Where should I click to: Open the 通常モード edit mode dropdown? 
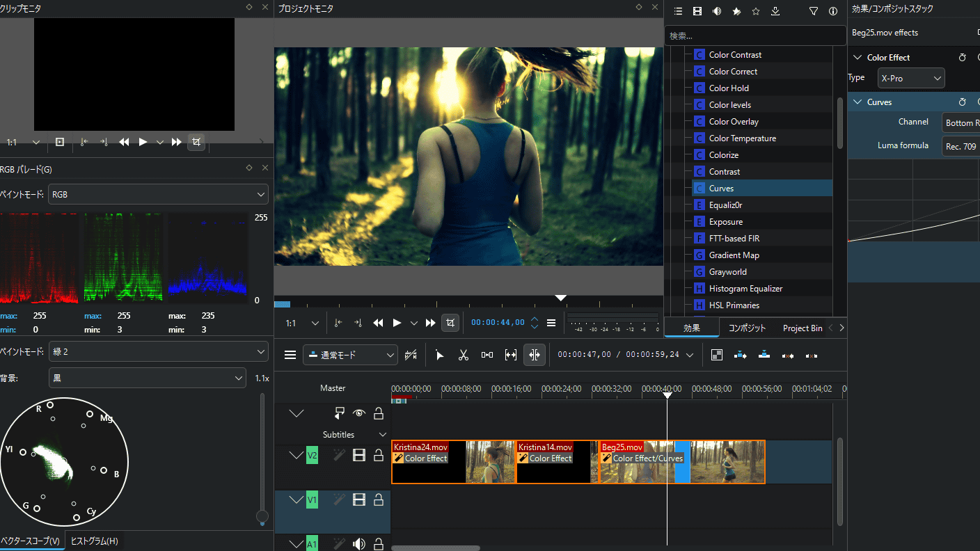point(350,355)
